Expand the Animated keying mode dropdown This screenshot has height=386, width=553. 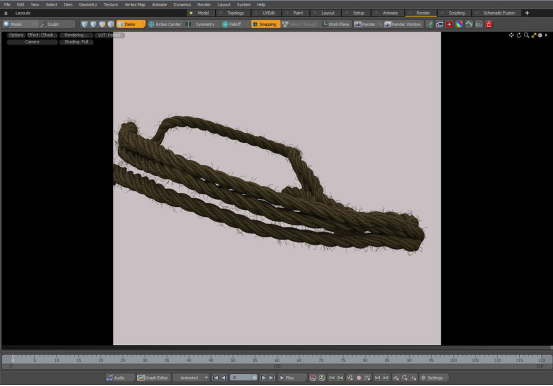[192, 378]
